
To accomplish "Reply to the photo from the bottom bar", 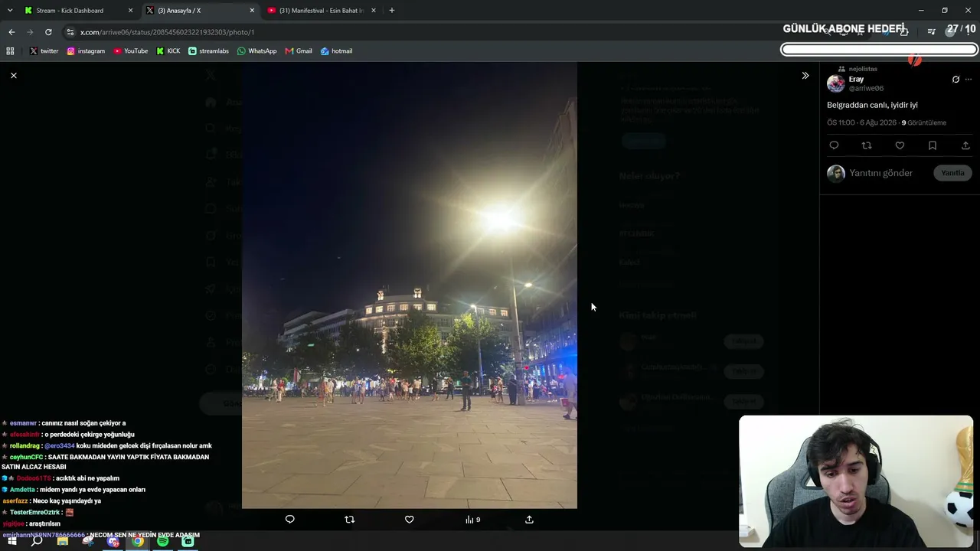I will (x=289, y=520).
